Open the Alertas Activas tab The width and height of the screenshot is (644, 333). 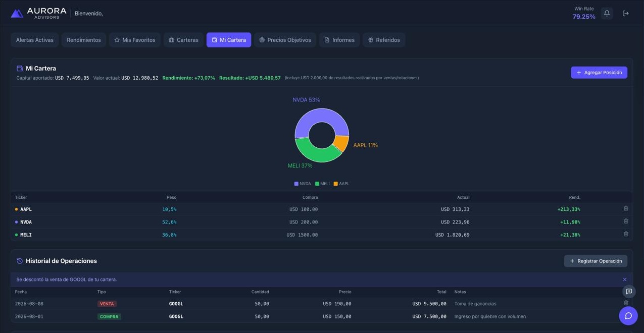coord(35,40)
